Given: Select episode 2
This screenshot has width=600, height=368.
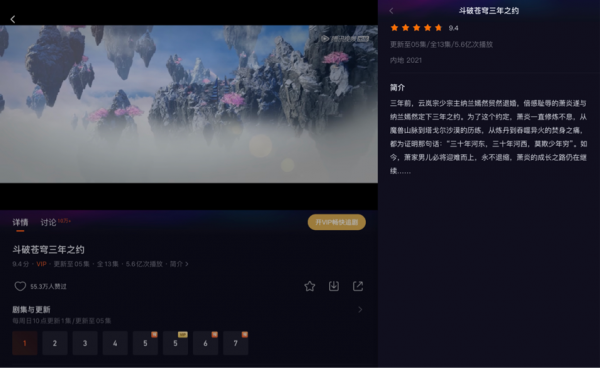Looking at the screenshot, I should click(55, 343).
